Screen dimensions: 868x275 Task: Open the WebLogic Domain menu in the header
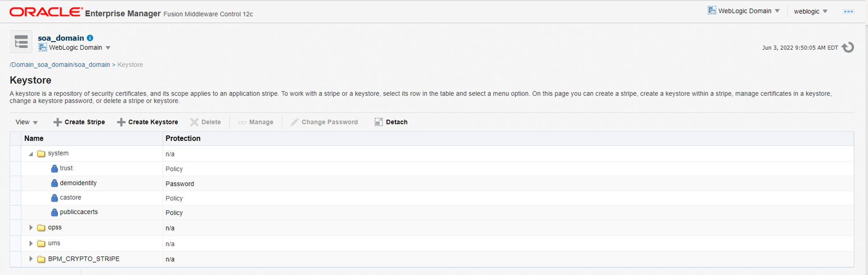(744, 11)
